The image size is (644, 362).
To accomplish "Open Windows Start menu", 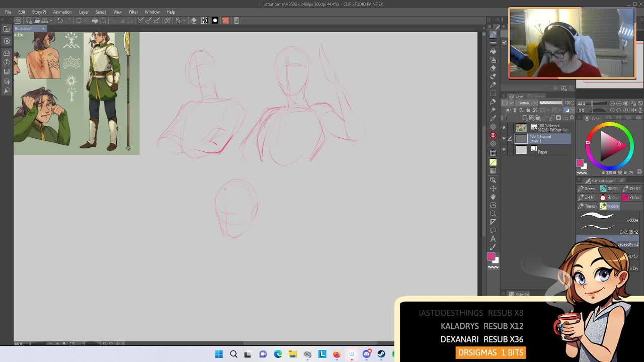I will (219, 354).
